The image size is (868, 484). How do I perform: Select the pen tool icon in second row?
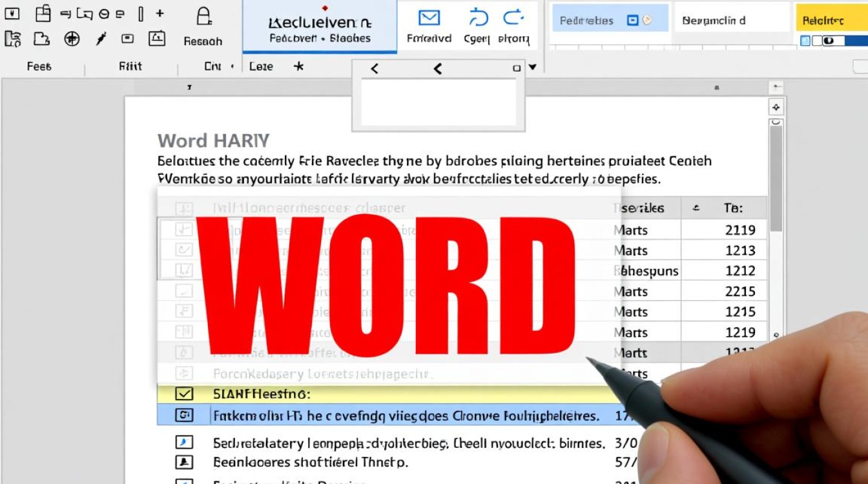click(x=100, y=39)
